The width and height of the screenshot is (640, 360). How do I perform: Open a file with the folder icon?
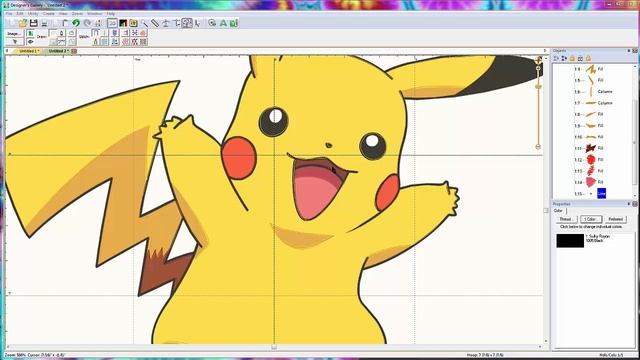(23, 23)
